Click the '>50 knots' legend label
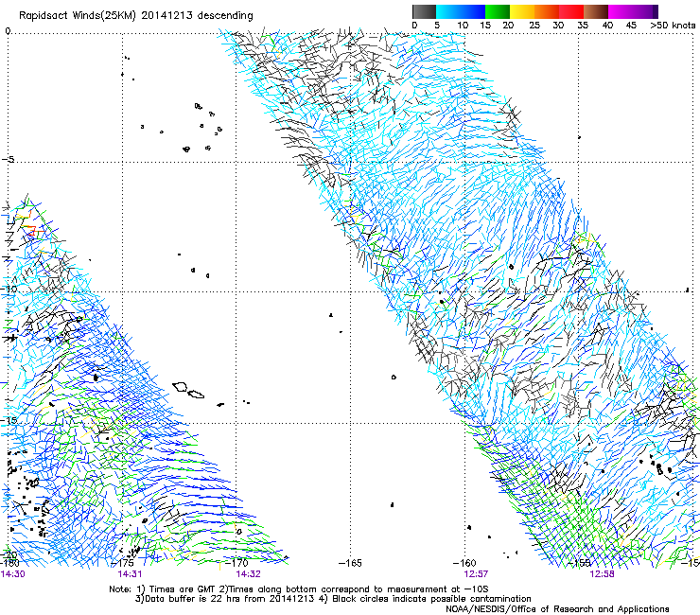This screenshot has width=700, height=615. pyautogui.click(x=673, y=26)
